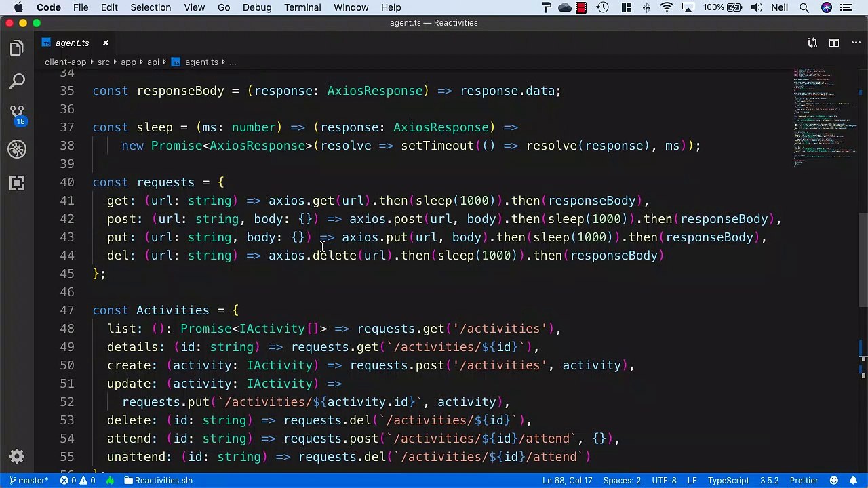Image resolution: width=868 pixels, height=488 pixels.
Task: Open Time Machine menu bar icon
Action: tap(603, 7)
